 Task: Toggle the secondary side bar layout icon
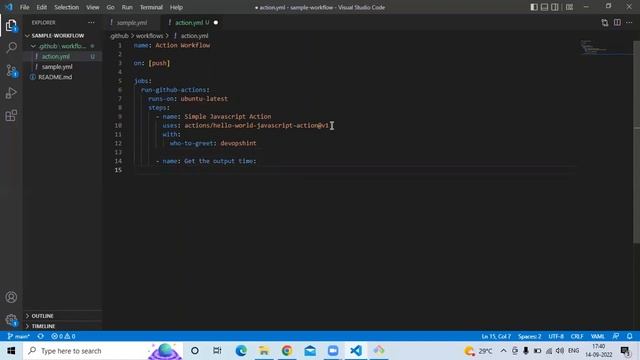[x=555, y=7]
